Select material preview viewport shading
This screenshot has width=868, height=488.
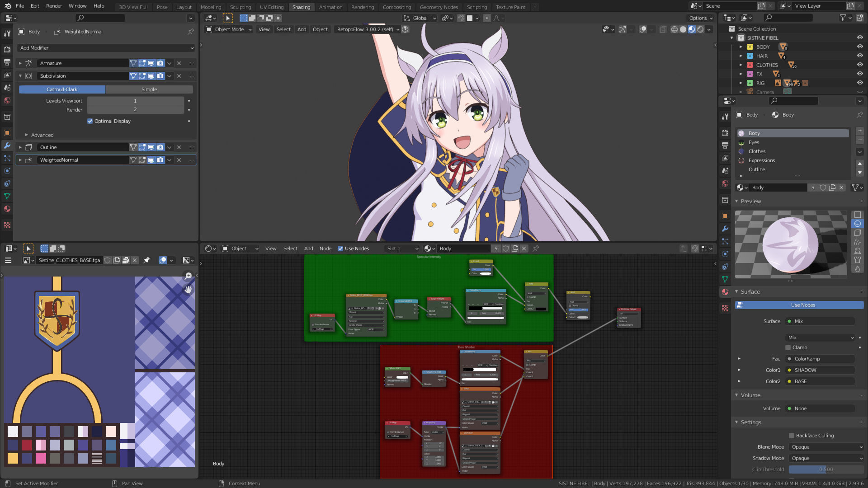(692, 29)
